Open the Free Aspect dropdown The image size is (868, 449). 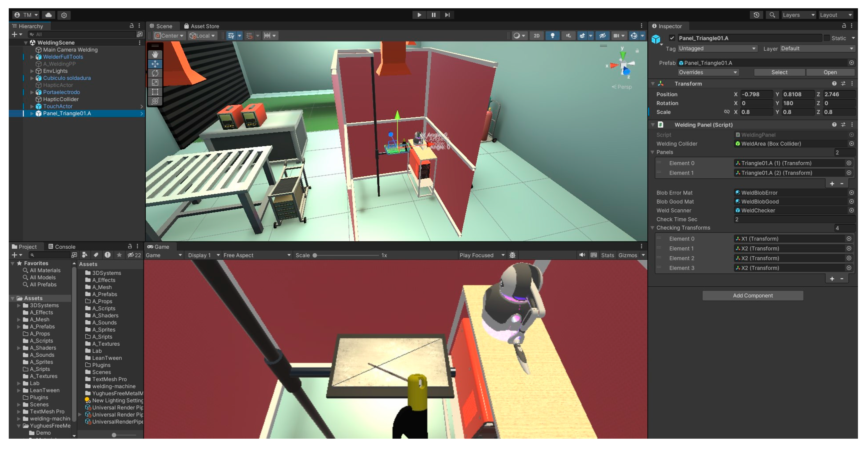tap(257, 255)
